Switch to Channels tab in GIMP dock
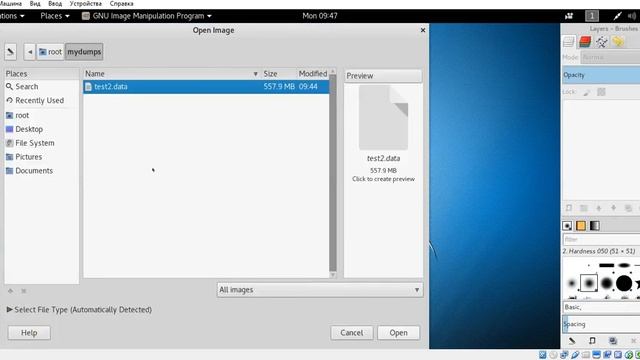The width and height of the screenshot is (640, 360). tap(585, 42)
